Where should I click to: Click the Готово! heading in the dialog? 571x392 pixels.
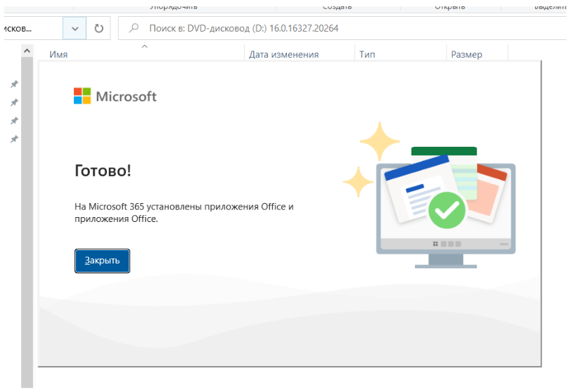pos(103,171)
